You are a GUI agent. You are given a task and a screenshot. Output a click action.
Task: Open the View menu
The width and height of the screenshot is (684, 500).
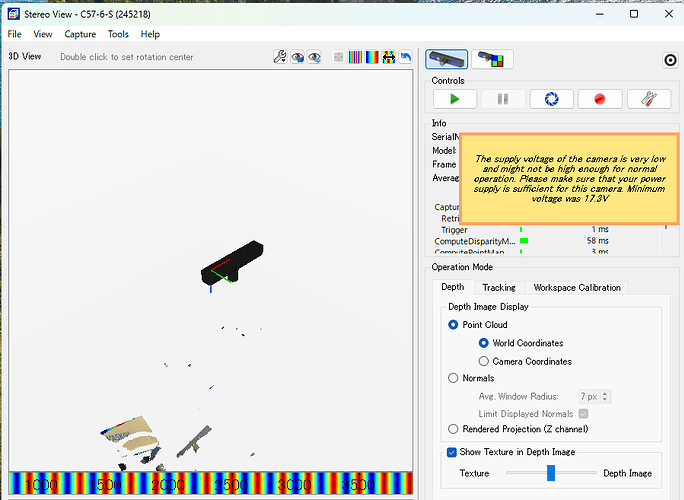43,34
